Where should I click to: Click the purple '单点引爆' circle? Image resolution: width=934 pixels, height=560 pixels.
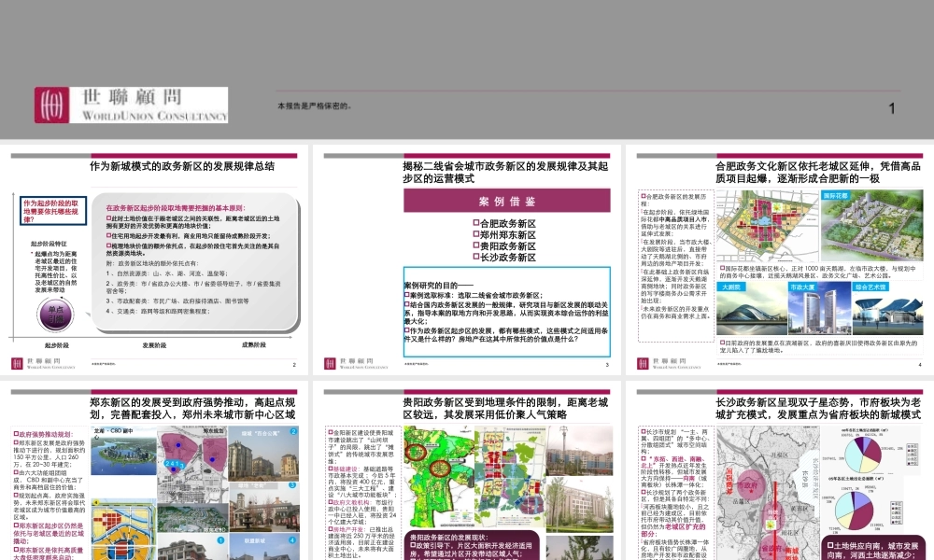(x=56, y=314)
